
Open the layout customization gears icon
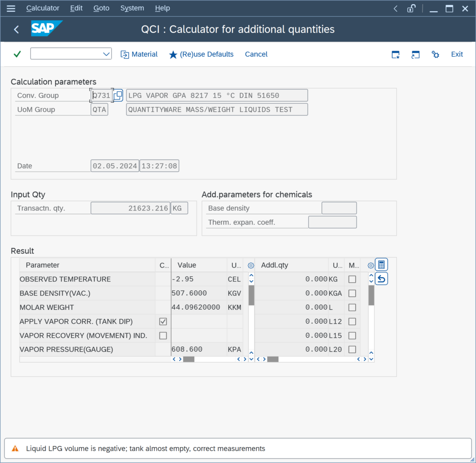point(435,55)
